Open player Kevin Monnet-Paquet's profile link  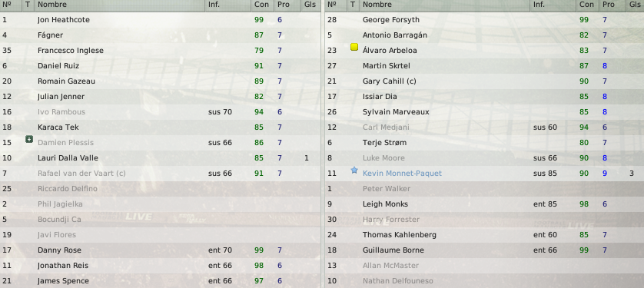[x=402, y=174]
